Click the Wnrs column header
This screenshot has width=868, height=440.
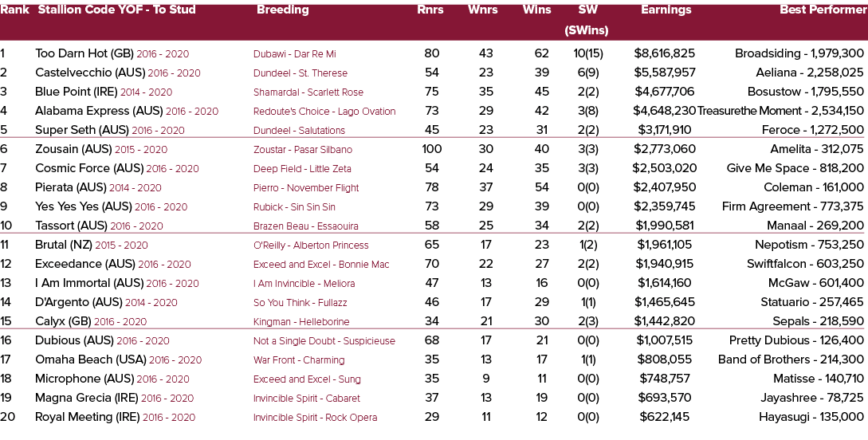(483, 10)
